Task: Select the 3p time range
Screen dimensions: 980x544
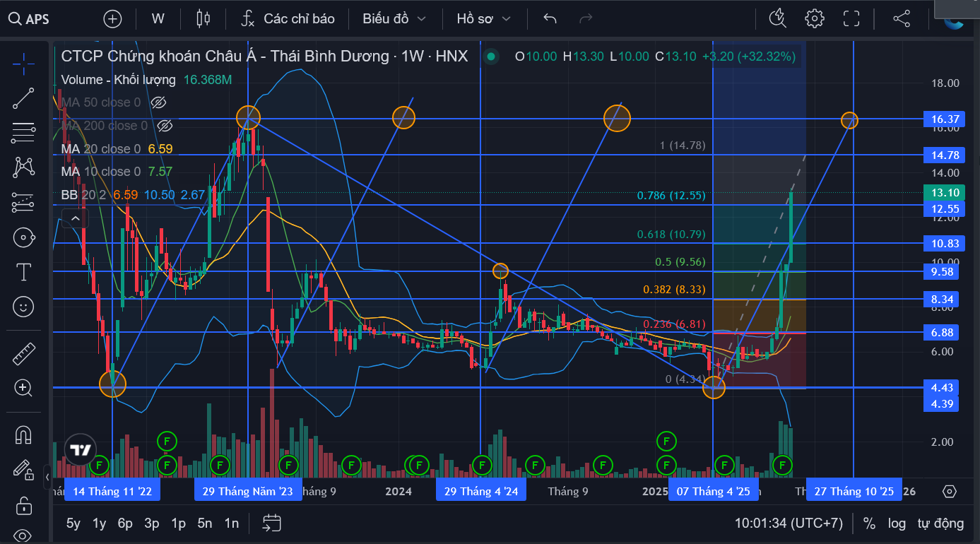Action: point(151,524)
